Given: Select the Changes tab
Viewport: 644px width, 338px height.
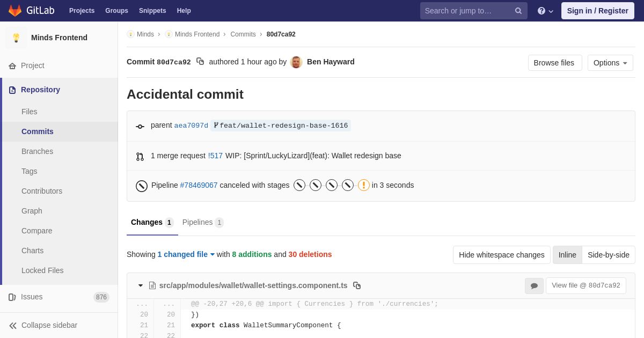Looking at the screenshot, I should tap(152, 222).
